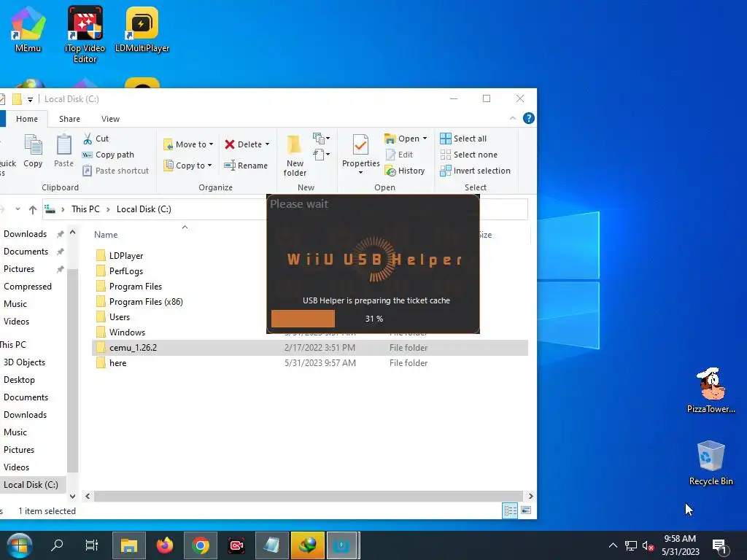The height and width of the screenshot is (560, 747).
Task: Click the volume speaker tray icon
Action: 648,545
